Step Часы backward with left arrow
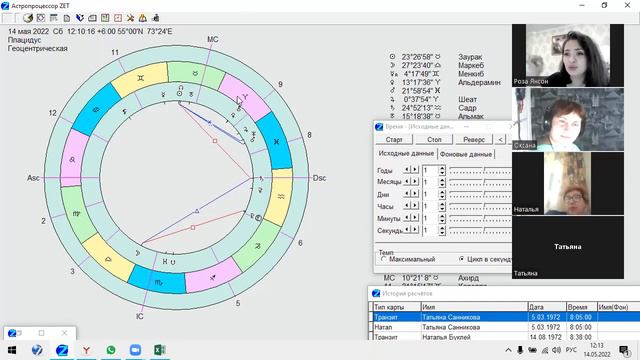Screen dimensions: 640x360 [407, 205]
